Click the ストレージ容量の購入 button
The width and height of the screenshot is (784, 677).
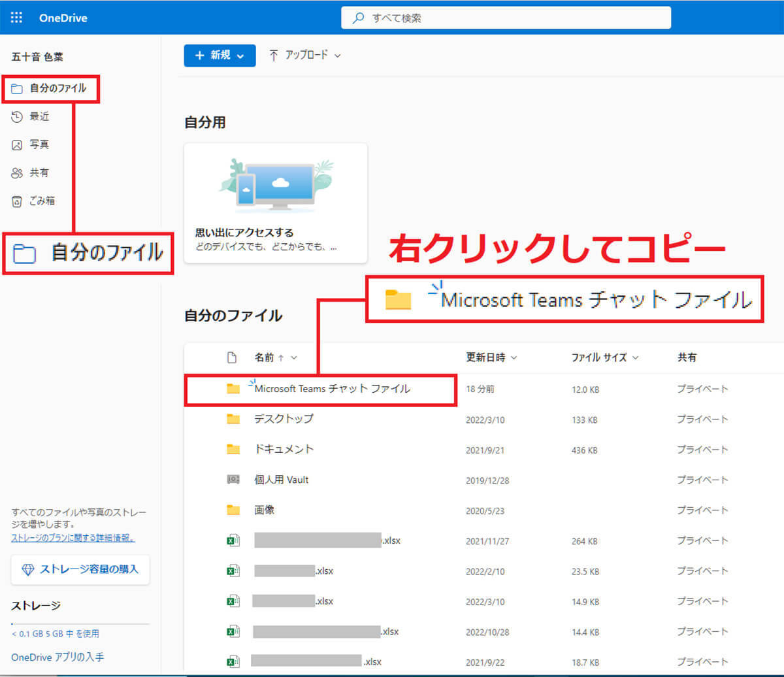point(80,569)
